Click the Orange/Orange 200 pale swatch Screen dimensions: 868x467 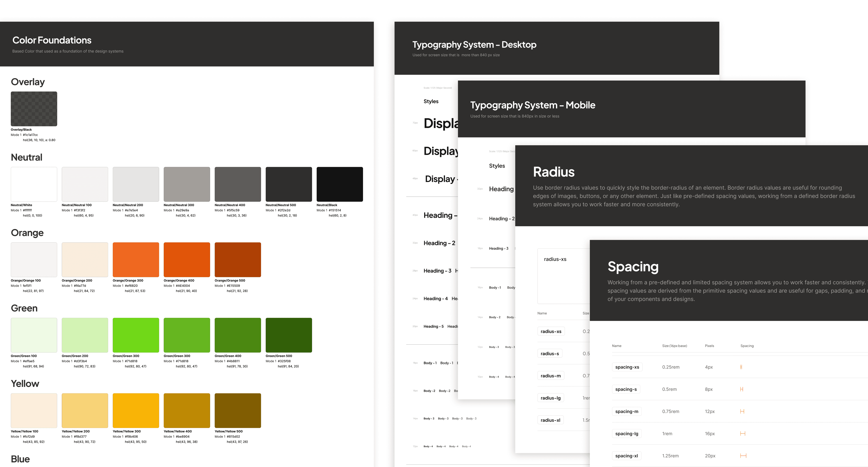(85, 260)
